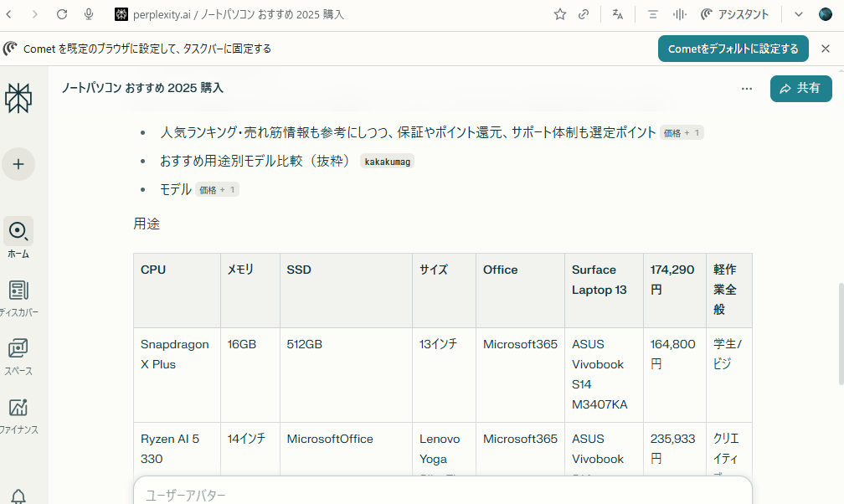Open the thread's three-dot more menu
This screenshot has height=504, width=844.
coord(746,89)
